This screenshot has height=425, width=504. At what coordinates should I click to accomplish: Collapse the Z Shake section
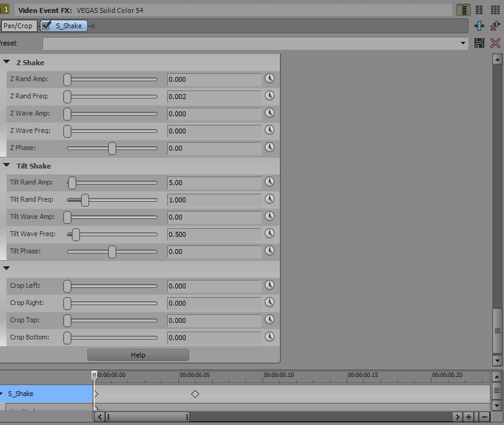pos(6,61)
